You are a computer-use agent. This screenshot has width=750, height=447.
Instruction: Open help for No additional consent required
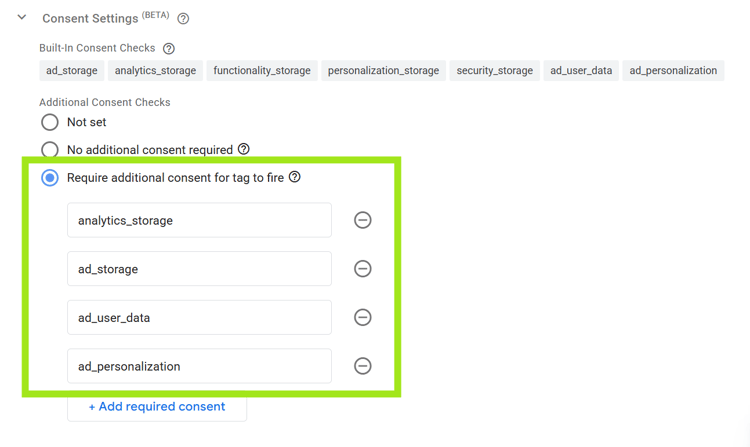click(x=243, y=149)
